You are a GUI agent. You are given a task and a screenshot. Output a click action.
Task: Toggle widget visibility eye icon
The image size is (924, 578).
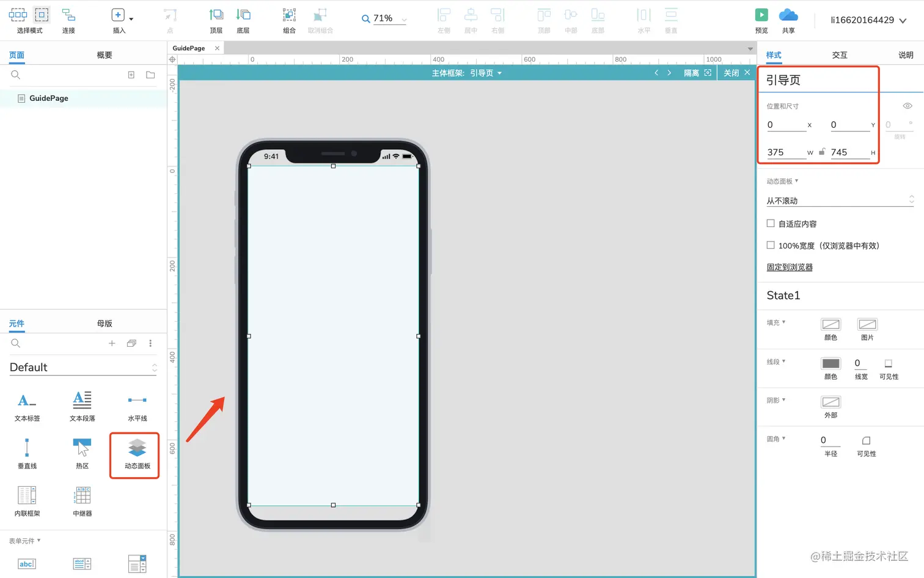tap(908, 106)
